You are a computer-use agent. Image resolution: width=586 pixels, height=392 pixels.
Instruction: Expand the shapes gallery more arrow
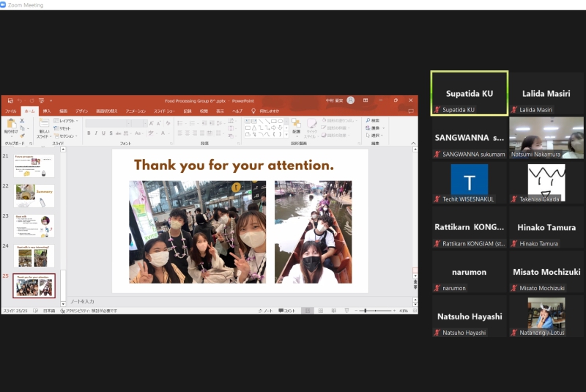[285, 135]
